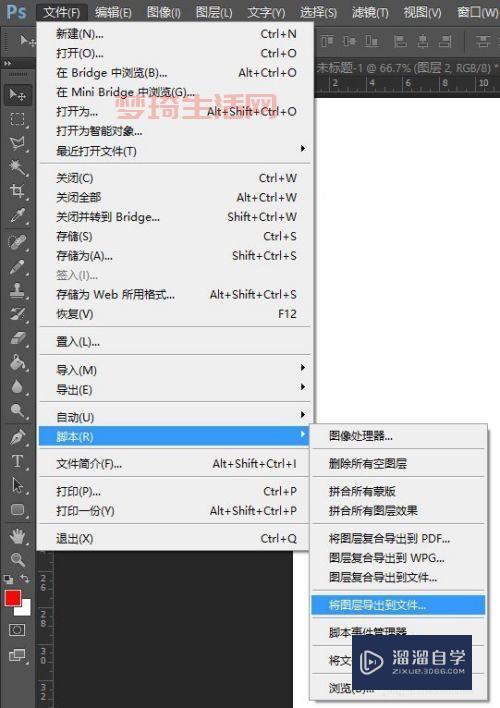This screenshot has height=708, width=500.
Task: Choose 拼合所有图层效果 script entry
Action: (398, 511)
